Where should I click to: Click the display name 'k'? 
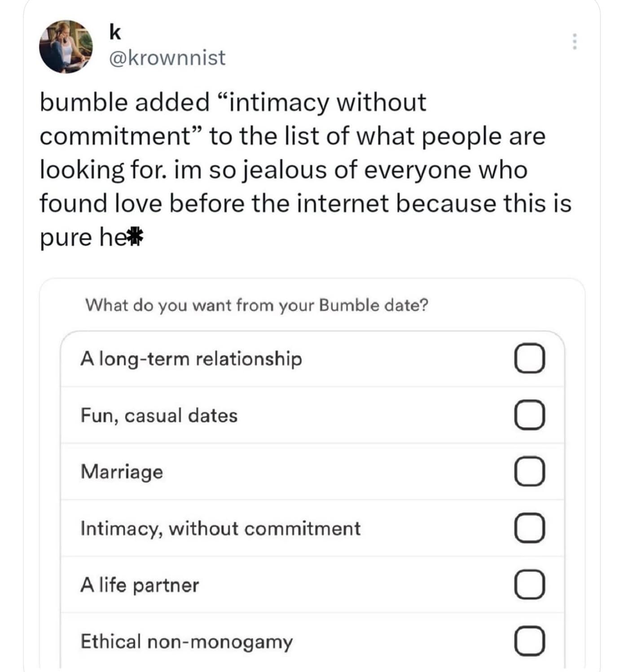coord(115,32)
